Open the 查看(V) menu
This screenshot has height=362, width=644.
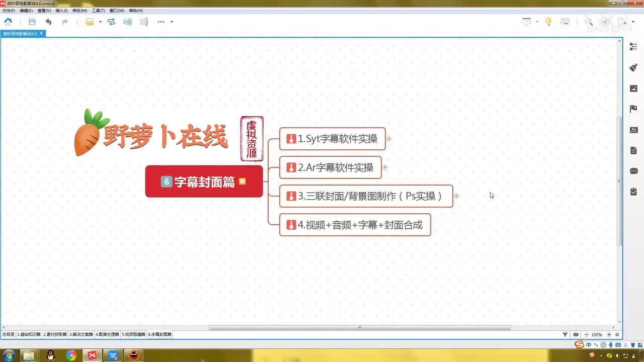44,11
